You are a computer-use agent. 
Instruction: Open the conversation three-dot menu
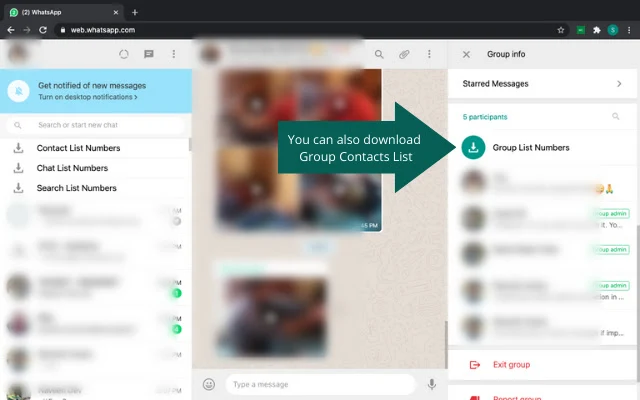coord(429,54)
